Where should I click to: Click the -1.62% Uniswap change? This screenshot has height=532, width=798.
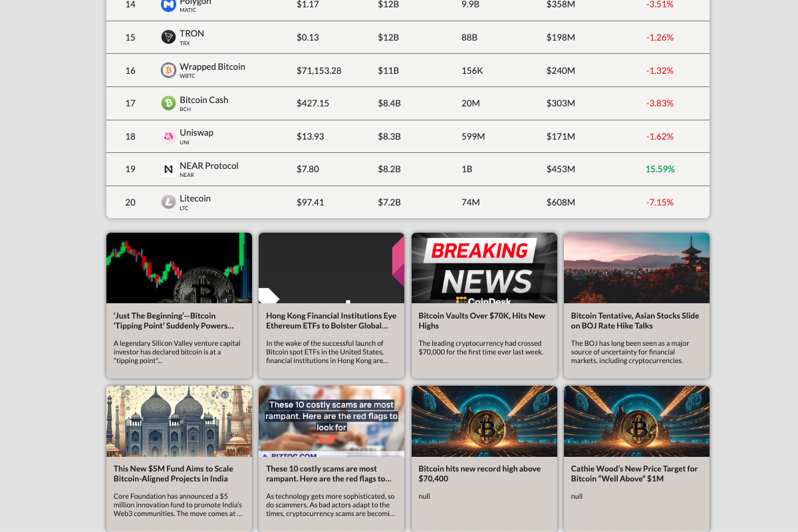tap(660, 136)
